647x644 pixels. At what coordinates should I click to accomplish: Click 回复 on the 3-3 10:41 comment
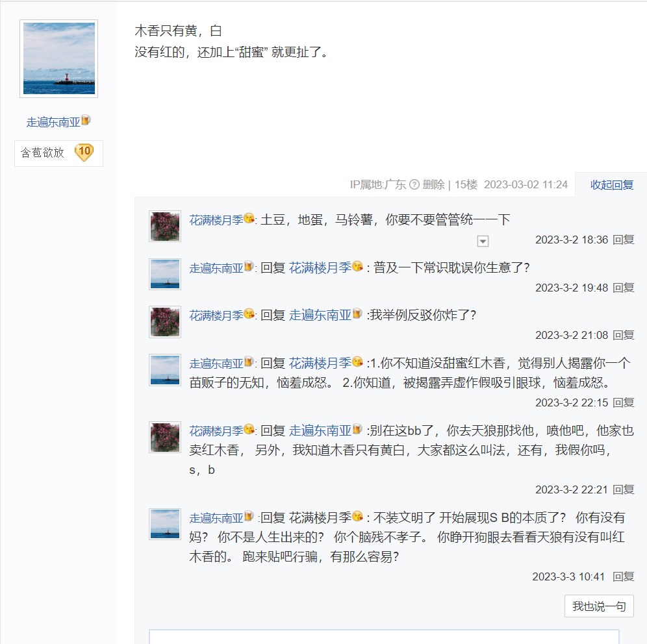point(624,576)
